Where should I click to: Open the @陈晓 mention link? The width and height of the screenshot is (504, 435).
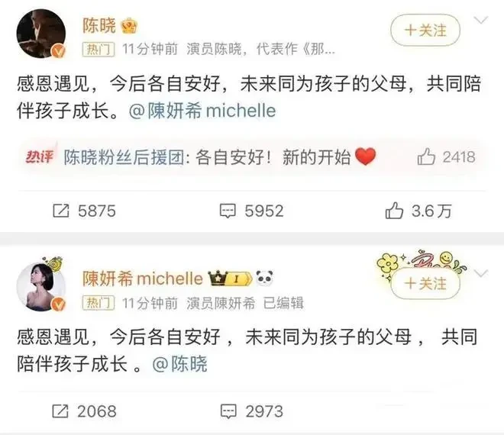pyautogui.click(x=179, y=364)
